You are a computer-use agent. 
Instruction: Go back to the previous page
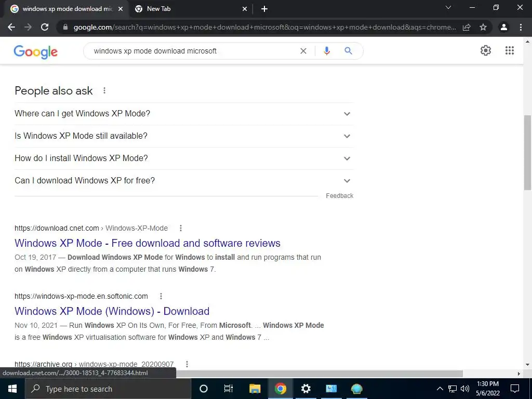[11, 27]
